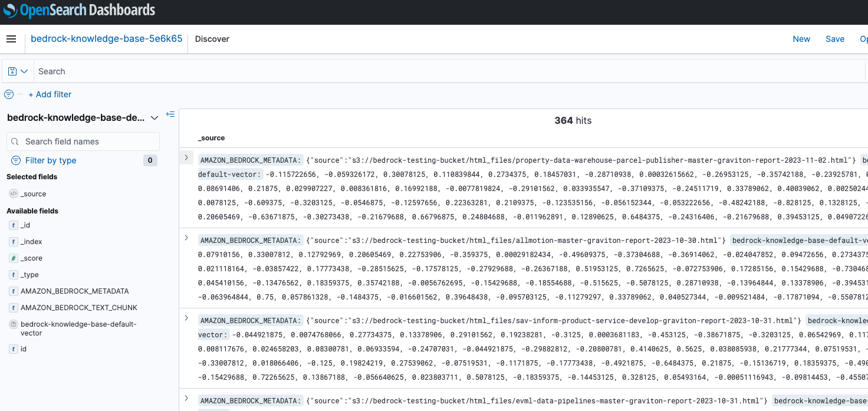Select the id available field
This screenshot has width=868, height=411.
click(24, 349)
